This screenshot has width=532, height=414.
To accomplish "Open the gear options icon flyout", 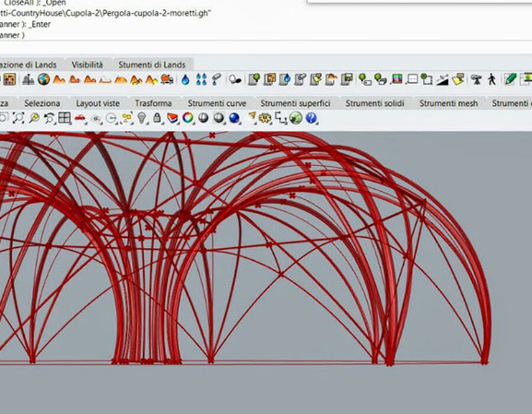I will [x=265, y=118].
